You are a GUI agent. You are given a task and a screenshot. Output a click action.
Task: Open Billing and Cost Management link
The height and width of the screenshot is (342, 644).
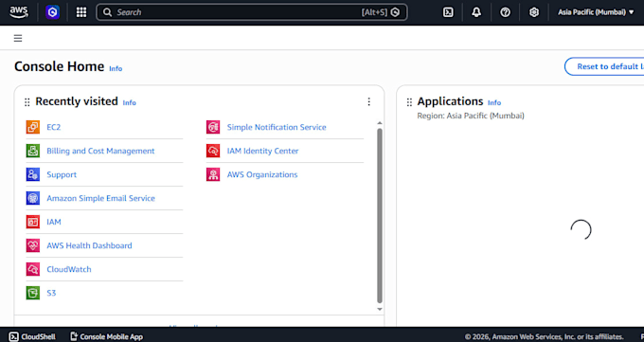point(100,151)
